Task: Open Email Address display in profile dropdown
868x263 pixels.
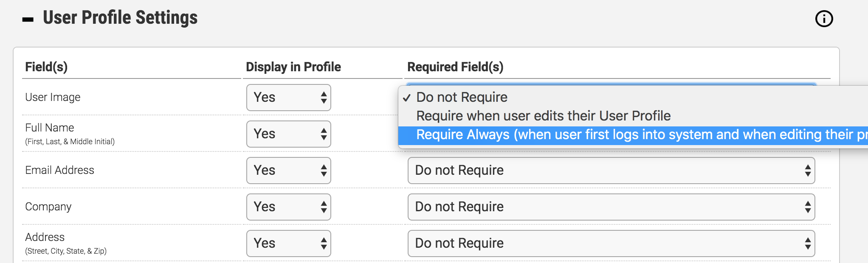Action: coord(289,171)
